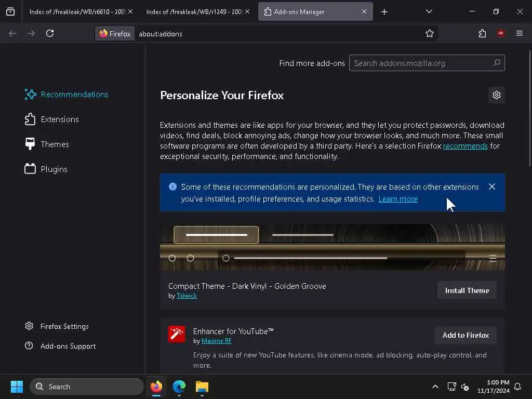This screenshot has width=532, height=399.
Task: Click the Enhancer for YouTube icon
Action: (177, 334)
